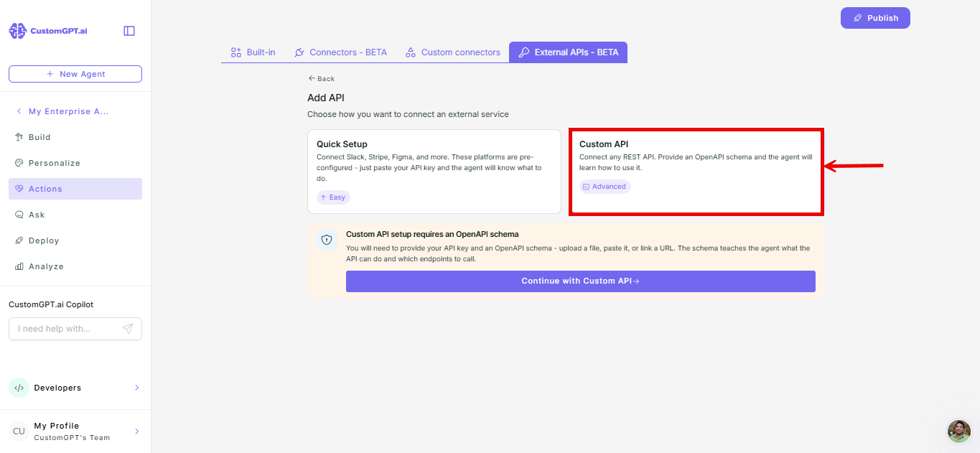Click the shield icon in the notice
980x453 pixels.
[x=327, y=240]
